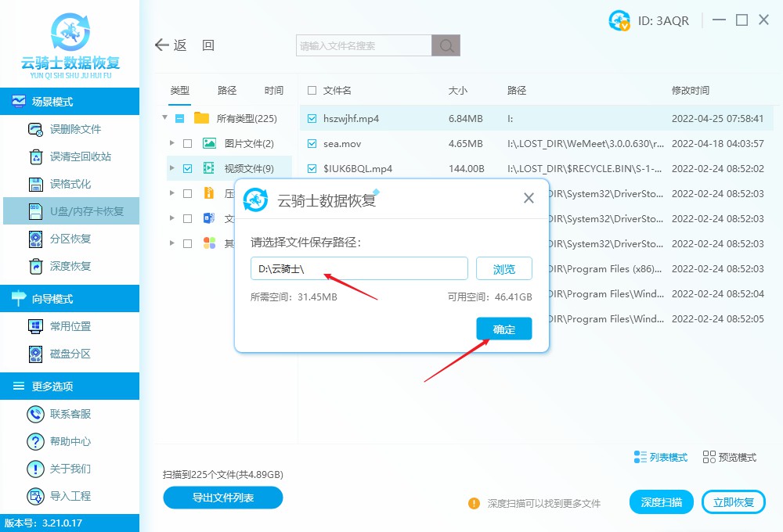The image size is (783, 532).
Task: Select 误清空回收站 recycle bin icon
Action: [35, 156]
